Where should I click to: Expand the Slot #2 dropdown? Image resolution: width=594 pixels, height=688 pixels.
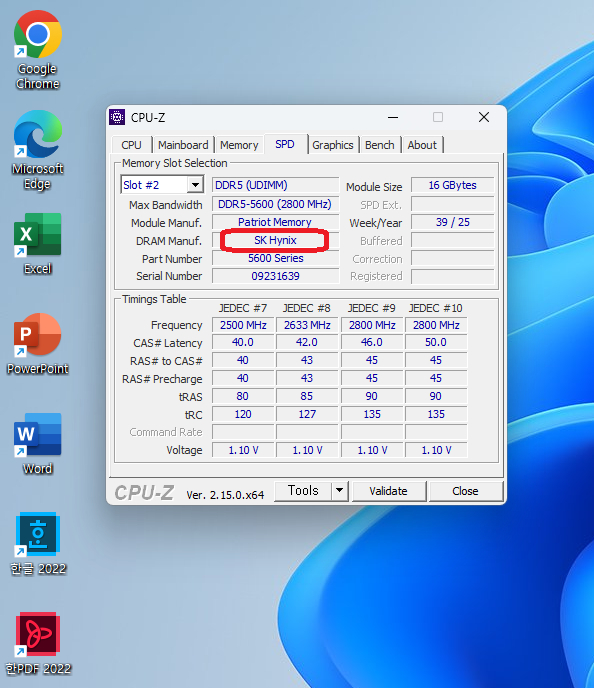coord(195,185)
